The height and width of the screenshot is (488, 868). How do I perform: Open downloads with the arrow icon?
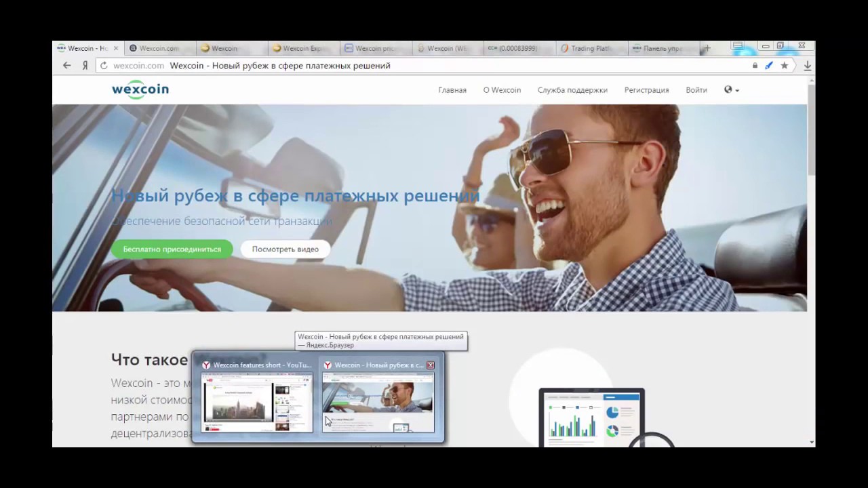click(808, 66)
